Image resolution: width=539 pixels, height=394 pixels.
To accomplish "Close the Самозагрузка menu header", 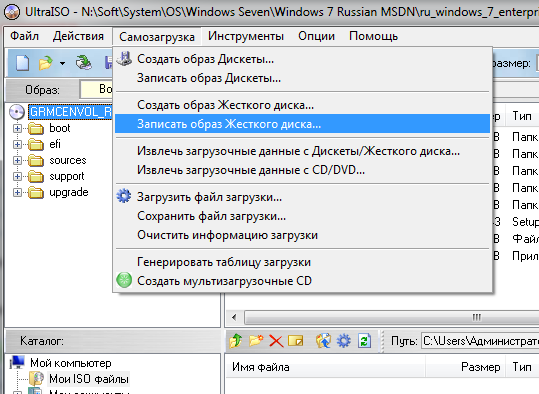I will (157, 36).
